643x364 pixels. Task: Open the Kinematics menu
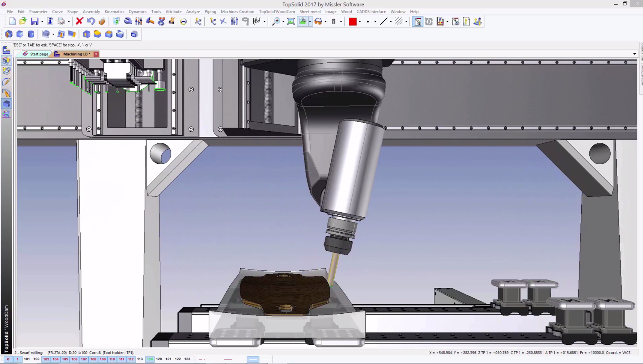114,11
